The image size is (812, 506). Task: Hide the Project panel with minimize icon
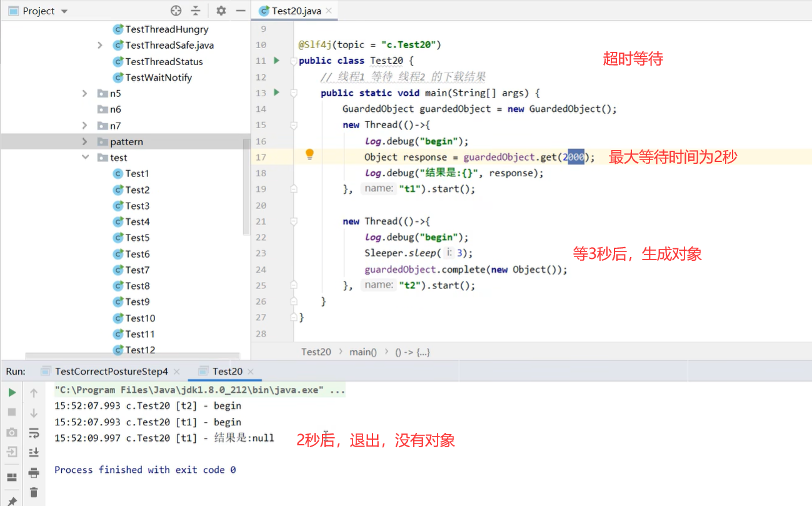pyautogui.click(x=241, y=11)
